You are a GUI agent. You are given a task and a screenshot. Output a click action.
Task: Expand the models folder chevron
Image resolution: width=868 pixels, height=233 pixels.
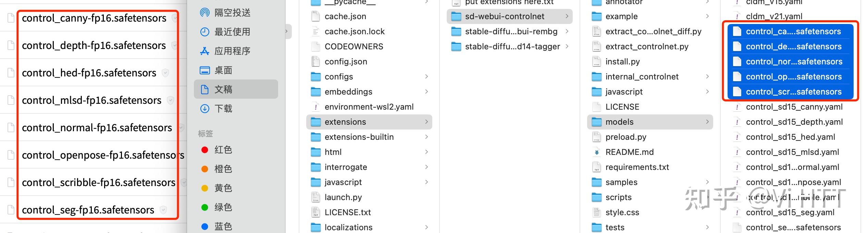707,122
